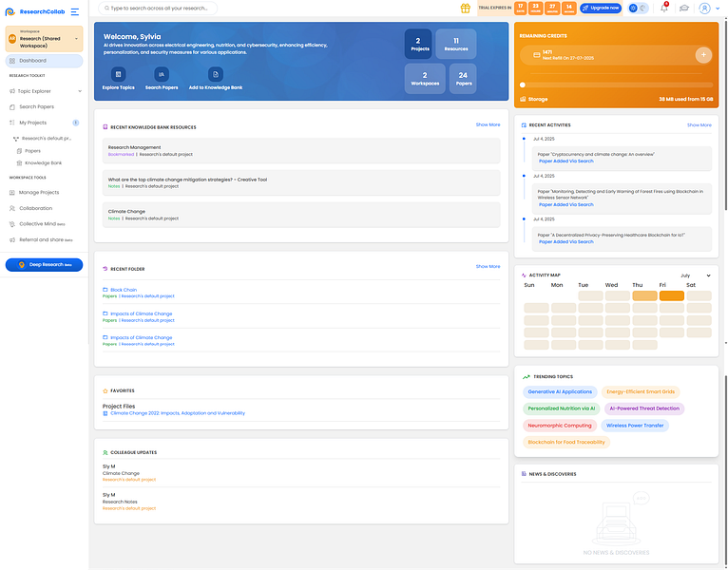Click the Thursday highlighted activity cell
This screenshot has width=728, height=570.
click(x=644, y=295)
